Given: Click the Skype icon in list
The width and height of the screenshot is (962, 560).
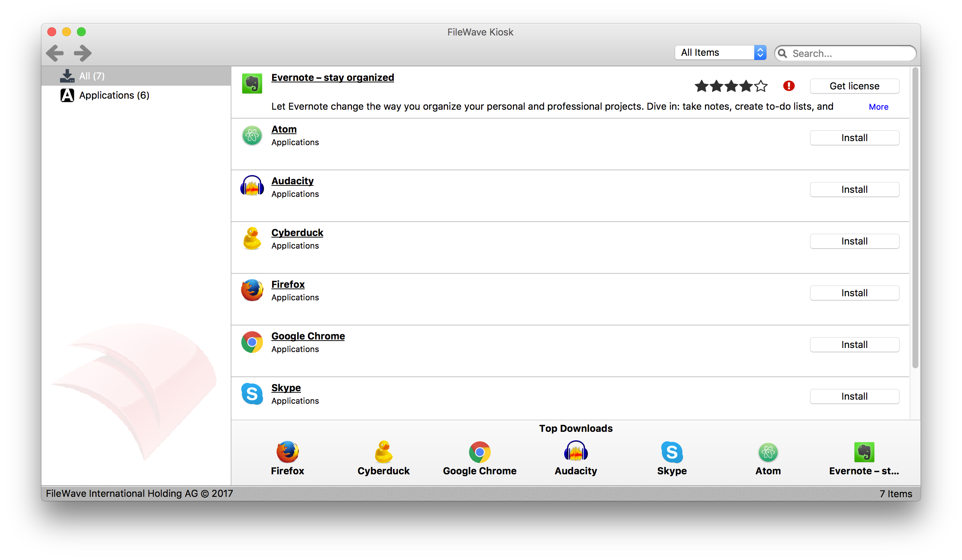Looking at the screenshot, I should click(252, 394).
